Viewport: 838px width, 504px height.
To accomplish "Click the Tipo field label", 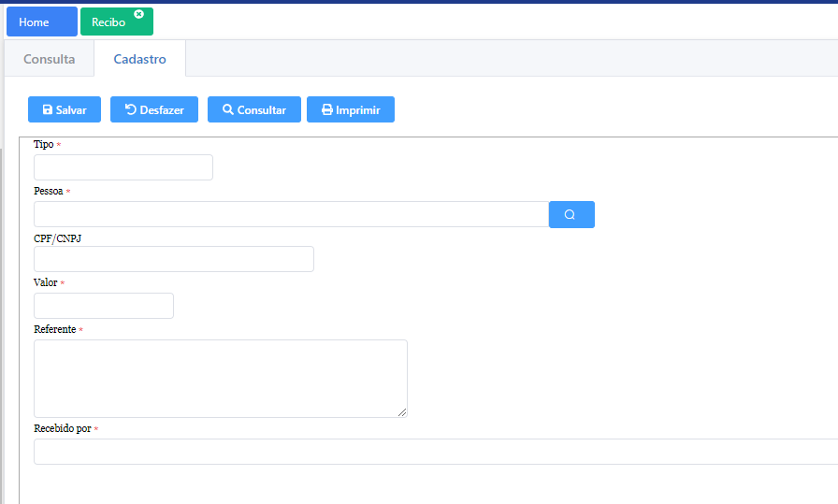I will 43,145.
